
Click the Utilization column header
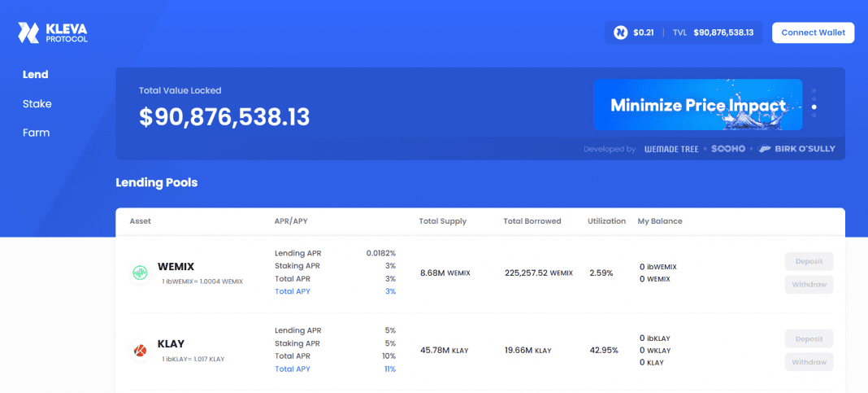click(607, 221)
